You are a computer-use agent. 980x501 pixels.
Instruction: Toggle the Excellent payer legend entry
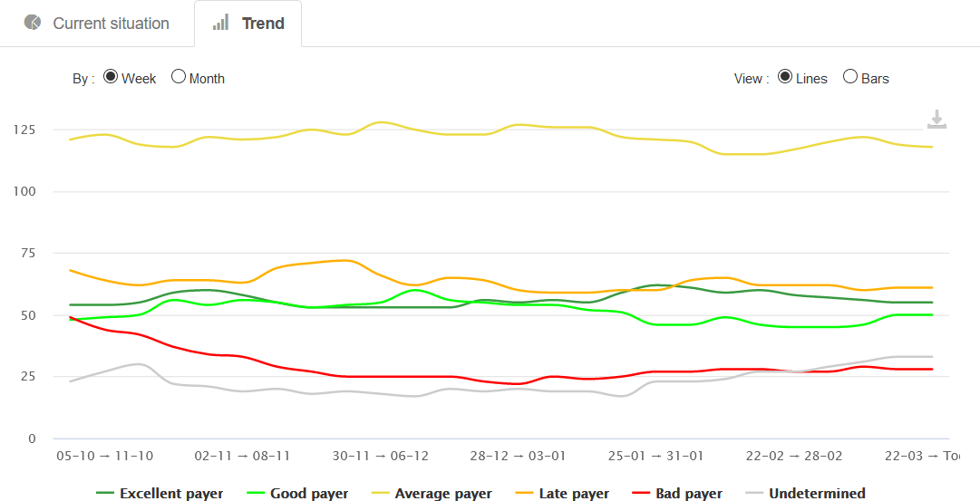171,494
